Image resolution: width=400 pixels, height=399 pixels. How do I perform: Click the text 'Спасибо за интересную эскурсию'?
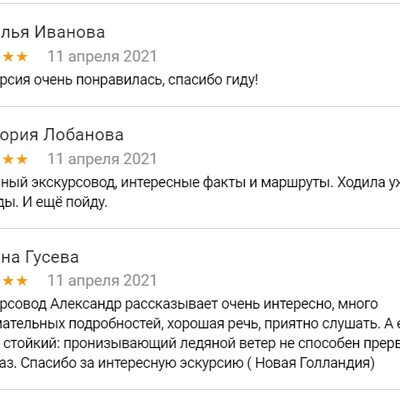[132, 363]
